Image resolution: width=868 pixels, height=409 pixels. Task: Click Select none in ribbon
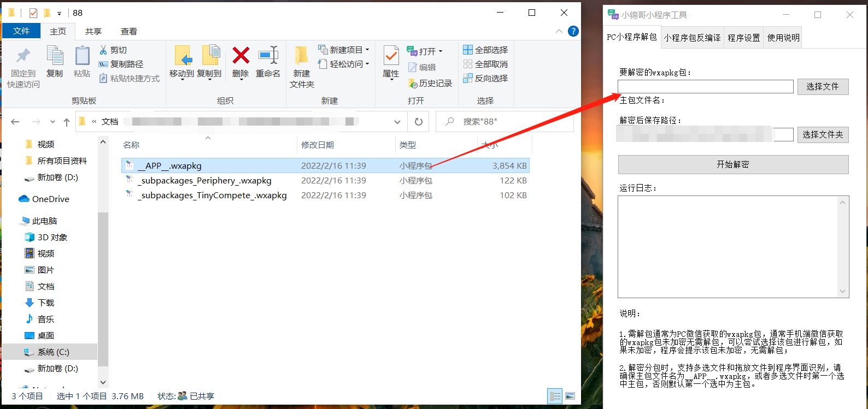pyautogui.click(x=485, y=64)
